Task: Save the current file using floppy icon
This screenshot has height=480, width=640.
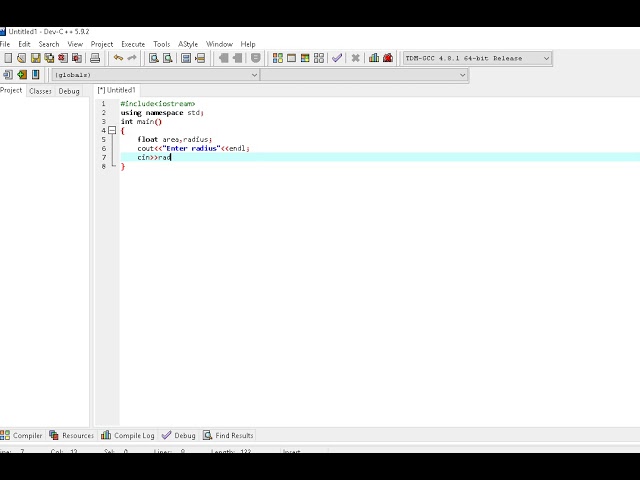Action: [x=36, y=58]
